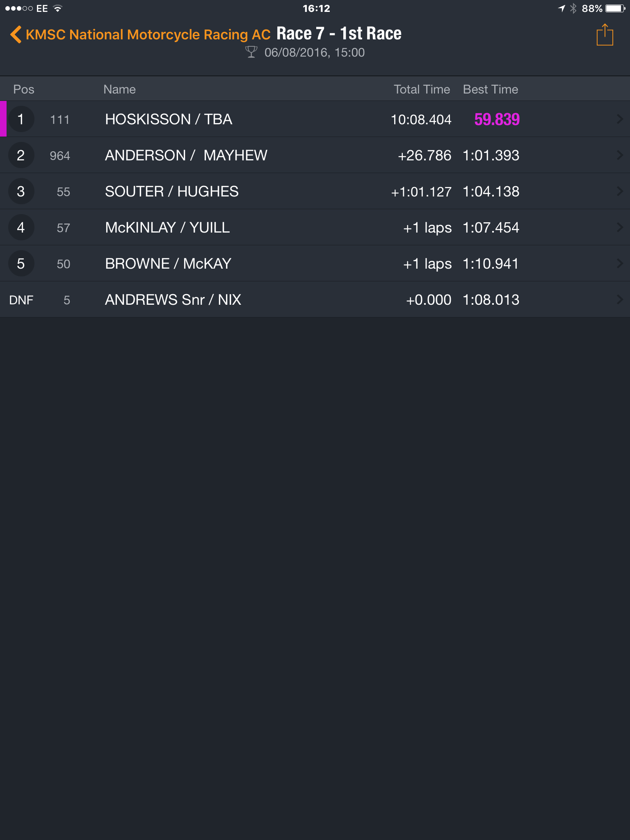Open SOUTER / HUGHES row chevron
Image resolution: width=630 pixels, height=840 pixels.
coord(620,191)
